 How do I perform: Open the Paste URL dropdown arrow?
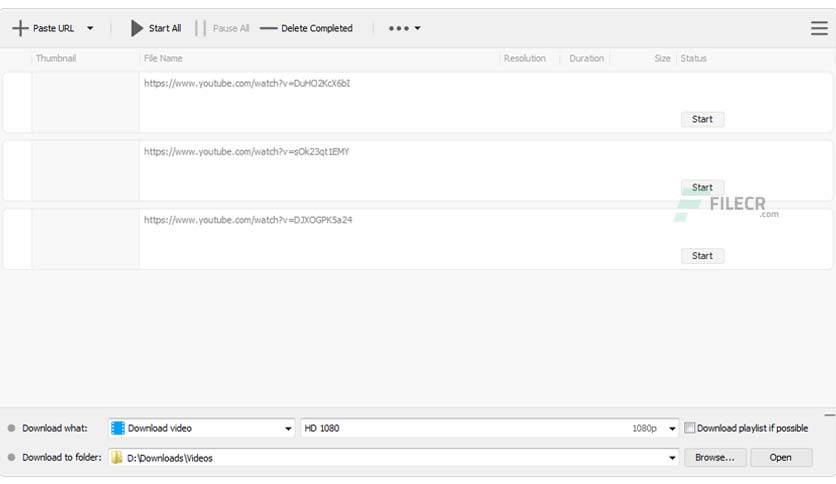pyautogui.click(x=90, y=28)
